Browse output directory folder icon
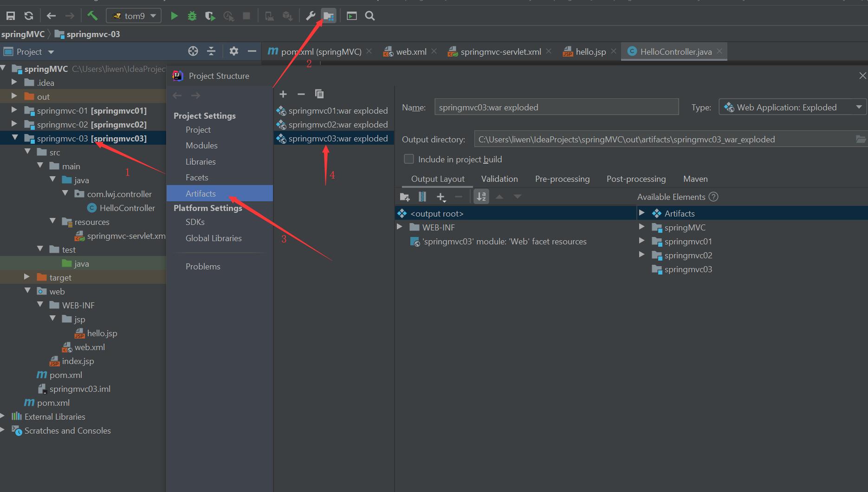Viewport: 868px width, 492px height. [x=861, y=139]
